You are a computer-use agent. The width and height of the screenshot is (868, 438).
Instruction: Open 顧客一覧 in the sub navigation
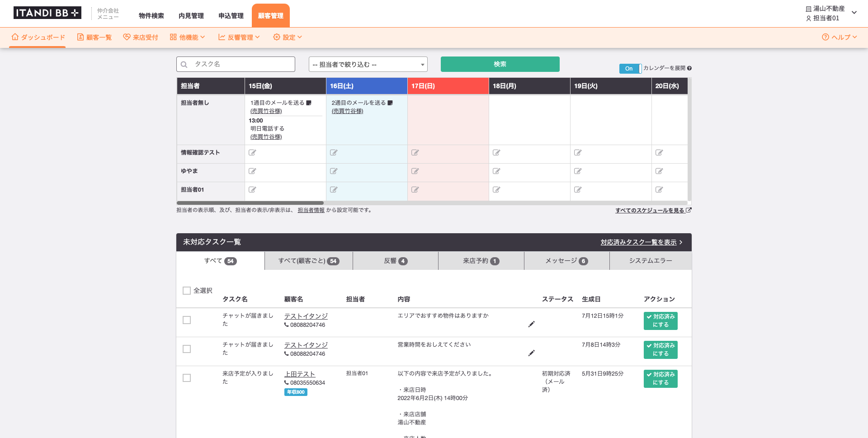(94, 38)
